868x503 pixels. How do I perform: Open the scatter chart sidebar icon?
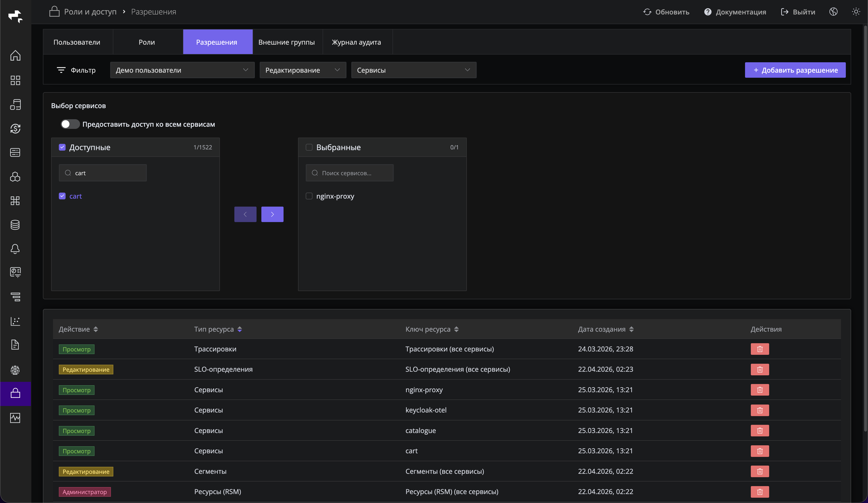coord(15,321)
